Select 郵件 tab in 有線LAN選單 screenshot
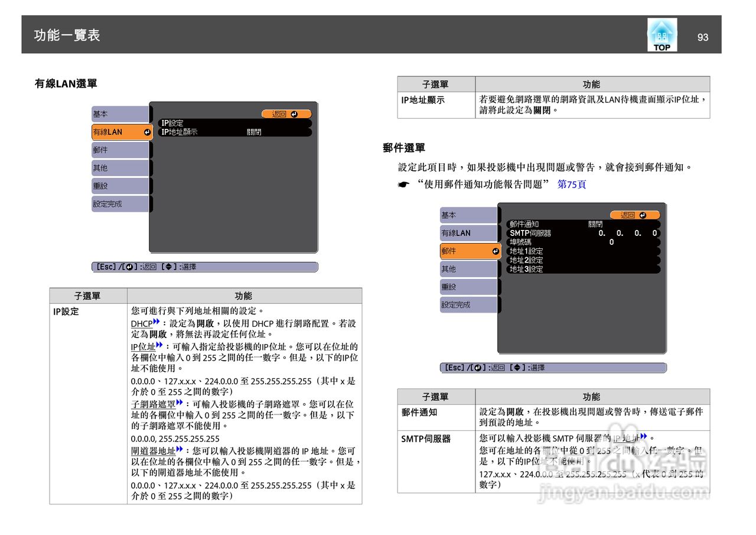756x535 pixels. [x=120, y=150]
